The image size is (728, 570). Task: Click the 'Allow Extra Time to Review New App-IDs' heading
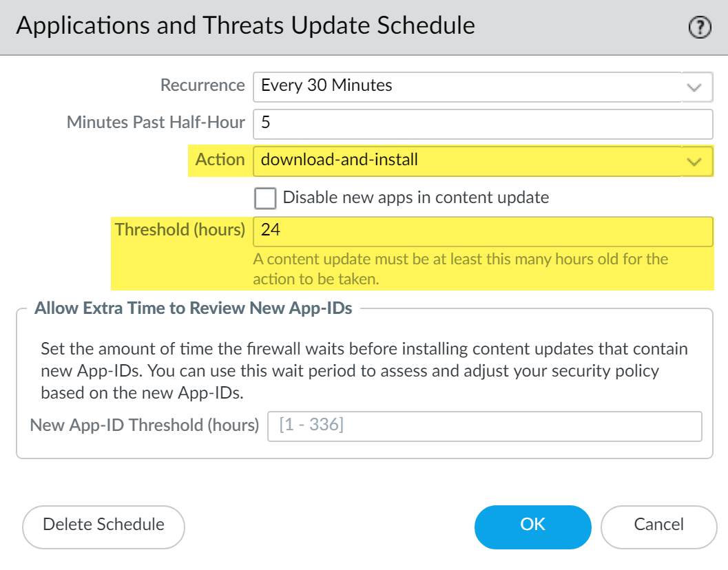[x=194, y=308]
